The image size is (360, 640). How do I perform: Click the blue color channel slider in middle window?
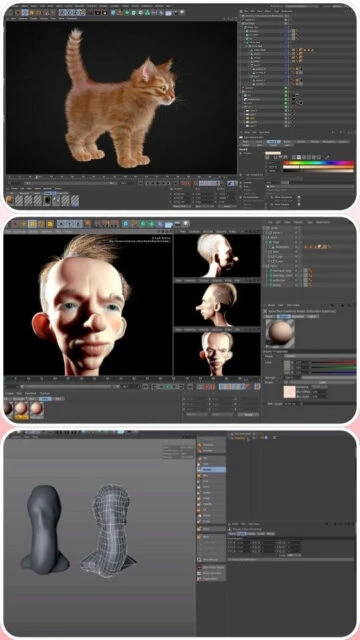click(x=333, y=372)
